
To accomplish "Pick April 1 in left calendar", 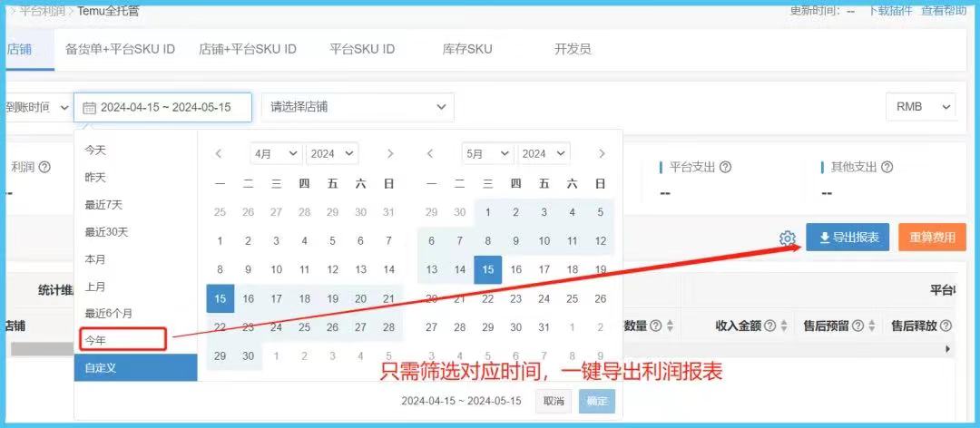I will [220, 240].
